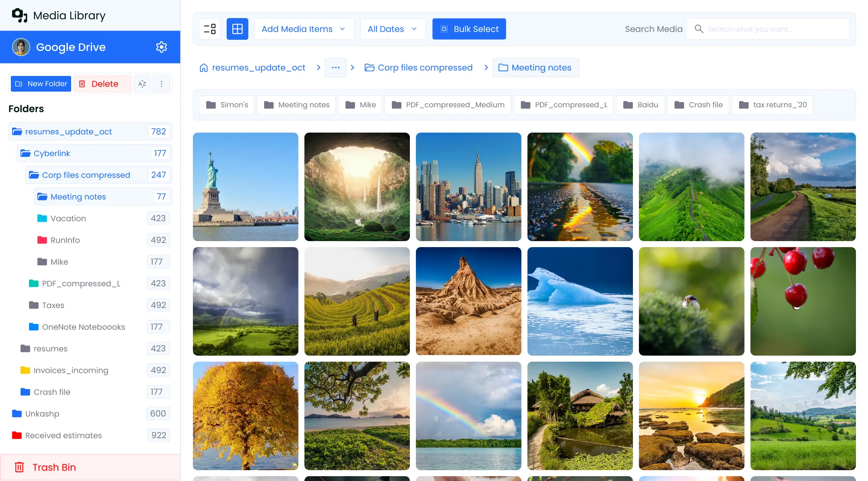
Task: Open the Add Media Items dropdown
Action: (x=304, y=29)
